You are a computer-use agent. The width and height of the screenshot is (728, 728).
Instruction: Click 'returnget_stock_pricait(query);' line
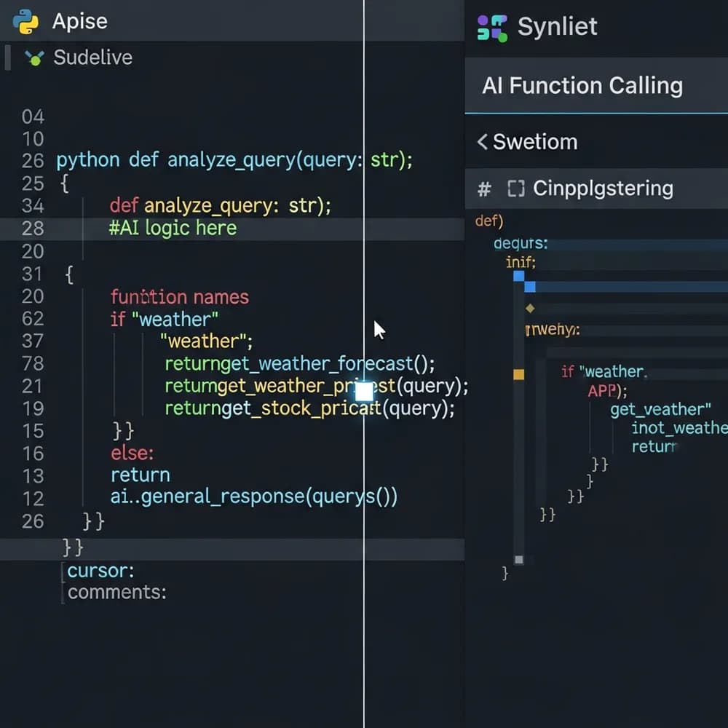pos(309,408)
